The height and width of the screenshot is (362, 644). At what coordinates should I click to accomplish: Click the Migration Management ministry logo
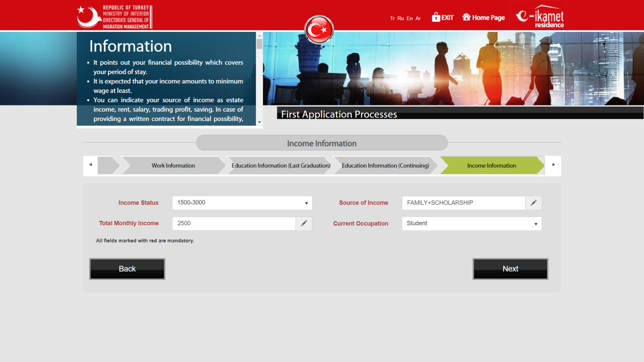click(x=115, y=17)
